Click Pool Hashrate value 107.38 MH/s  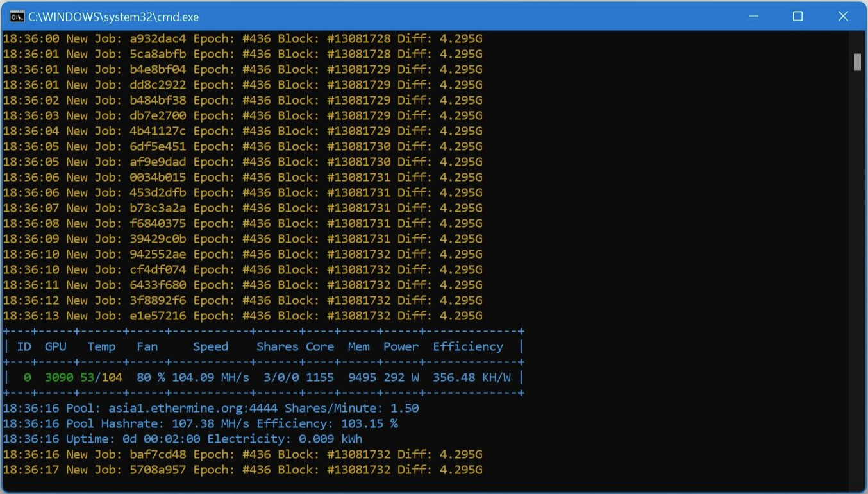210,423
